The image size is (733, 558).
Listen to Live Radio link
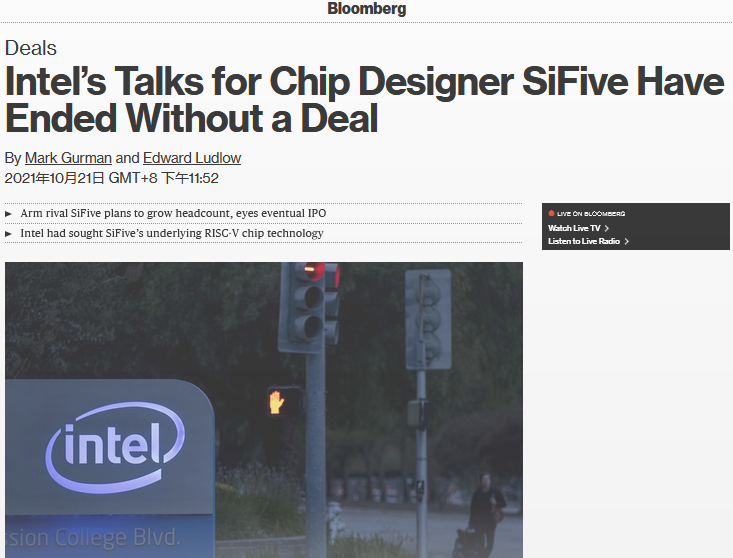tap(584, 241)
